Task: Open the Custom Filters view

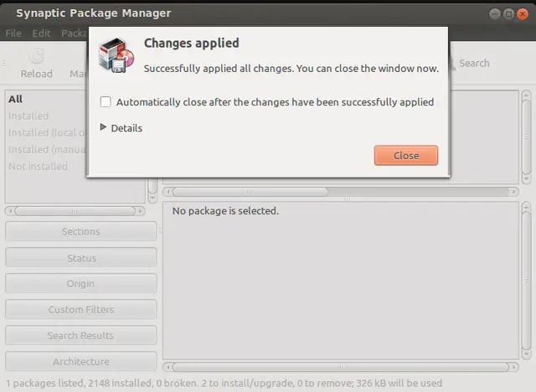Action: 81,309
